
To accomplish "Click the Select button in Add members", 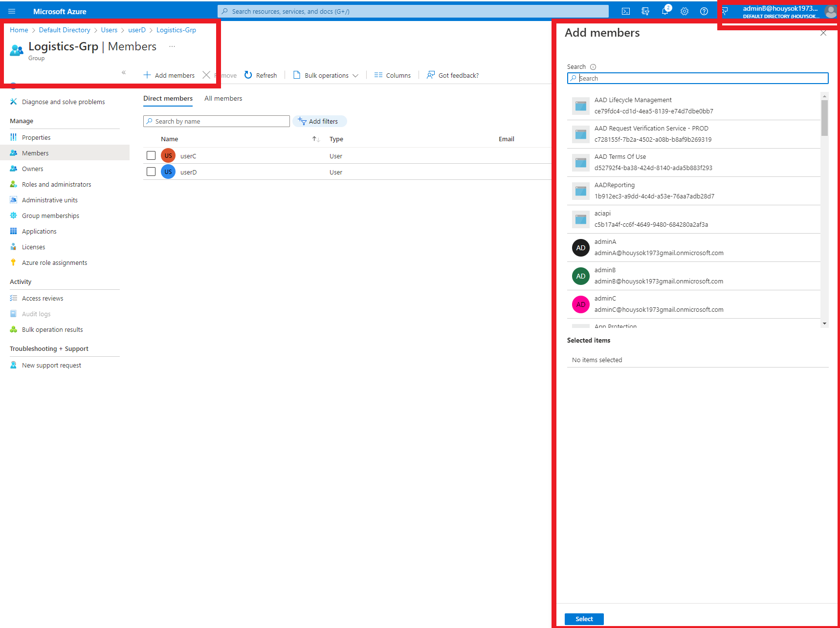I will click(584, 619).
